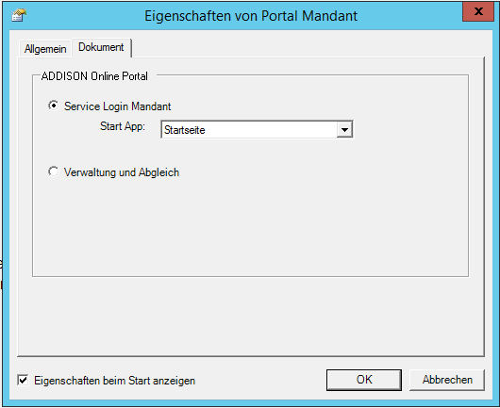Click the dialog's title bar icon
This screenshot has width=500, height=408.
point(19,15)
